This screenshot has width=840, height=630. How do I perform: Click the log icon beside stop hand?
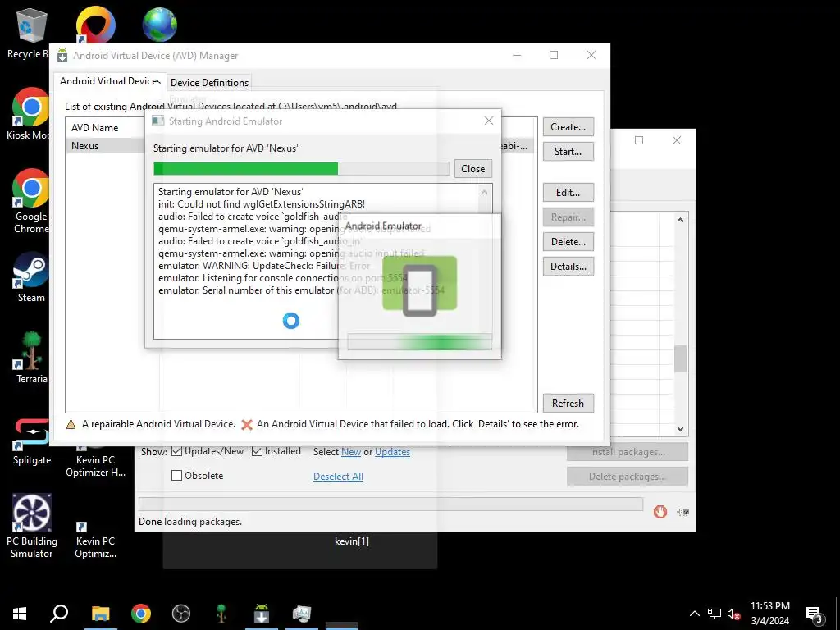tap(683, 512)
